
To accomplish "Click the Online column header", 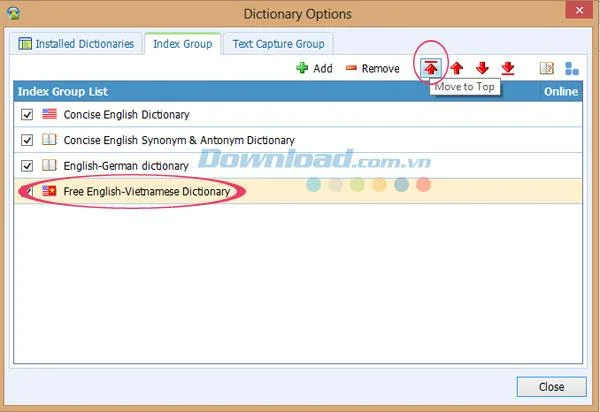I will (561, 91).
